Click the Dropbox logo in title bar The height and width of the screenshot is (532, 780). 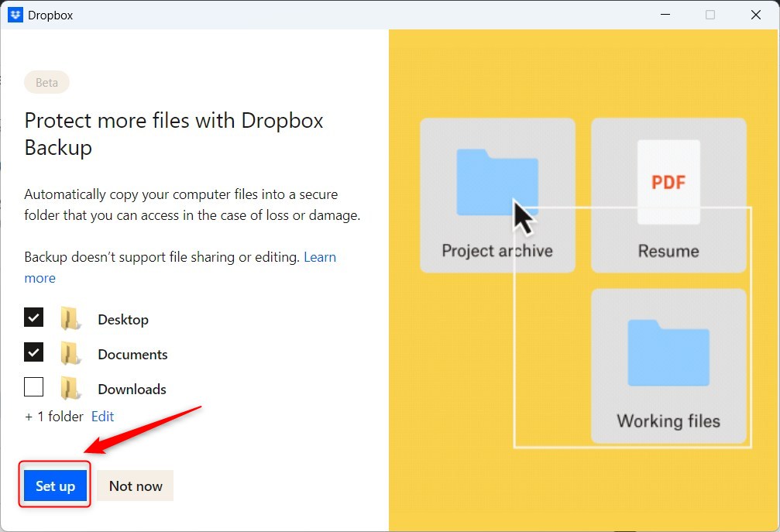(15, 15)
